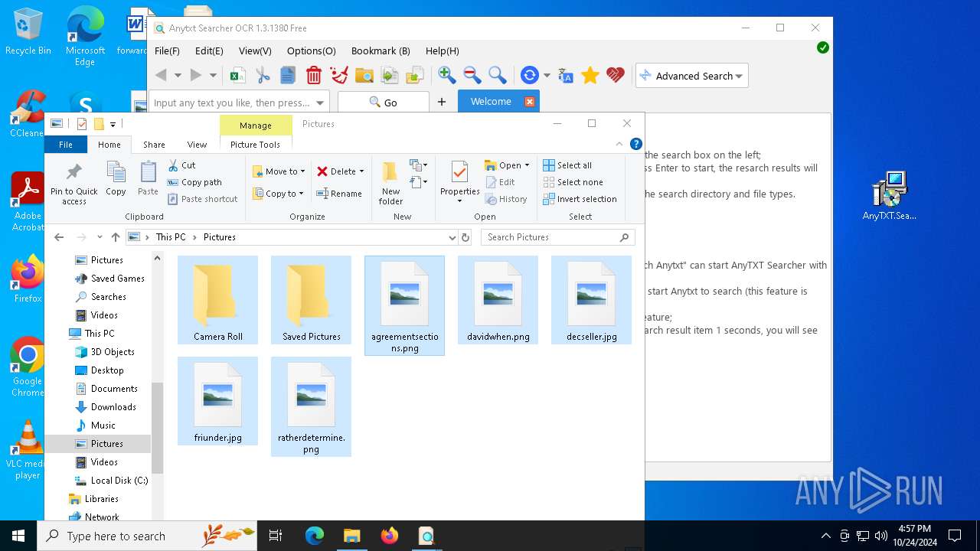Click the translate icon in Anytxt toolbar
The image size is (980, 551).
click(x=566, y=75)
